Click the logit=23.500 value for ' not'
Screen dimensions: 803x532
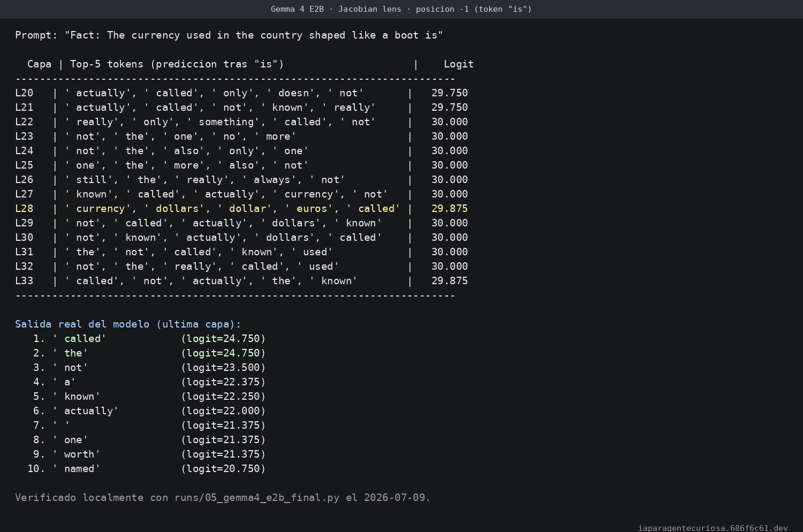[x=223, y=368]
